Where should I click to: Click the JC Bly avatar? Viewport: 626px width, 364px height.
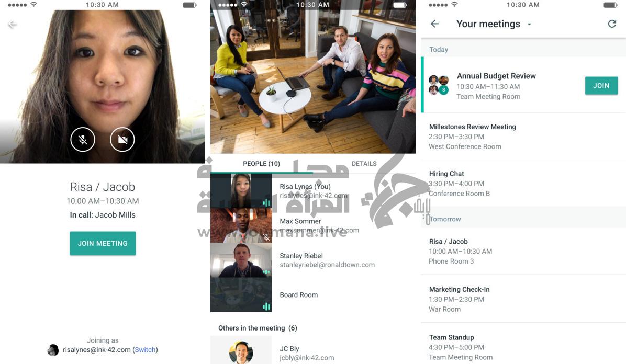[x=241, y=352]
